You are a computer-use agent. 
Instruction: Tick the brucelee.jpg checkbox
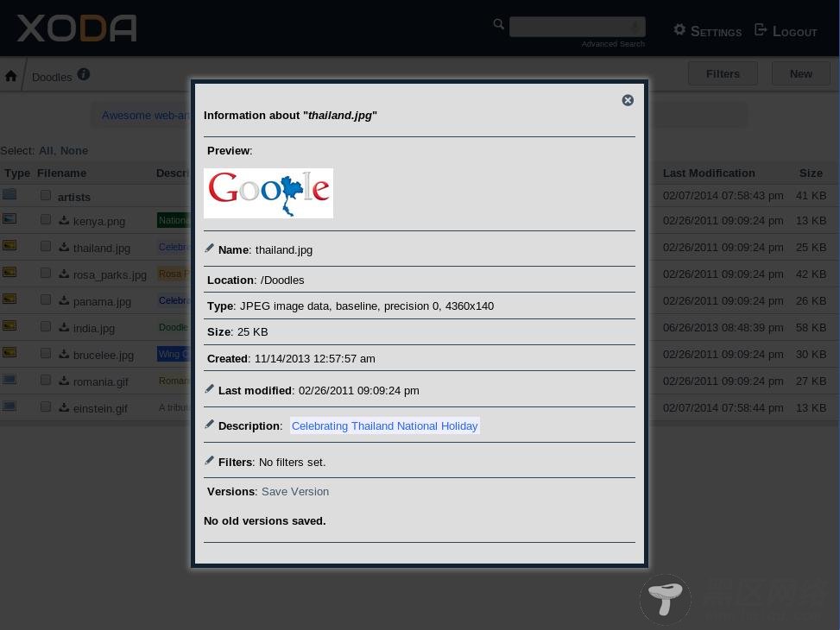click(46, 353)
